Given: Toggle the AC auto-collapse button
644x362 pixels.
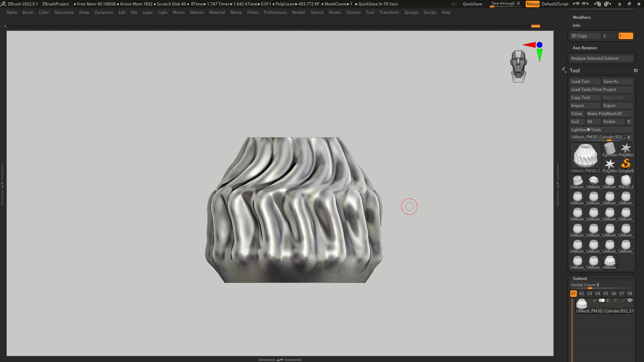Looking at the screenshot, I should pyautogui.click(x=454, y=4).
